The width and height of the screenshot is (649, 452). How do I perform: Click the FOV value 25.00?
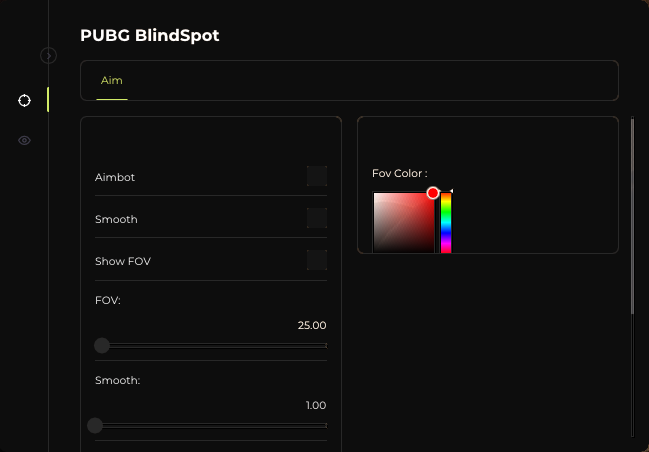[312, 325]
